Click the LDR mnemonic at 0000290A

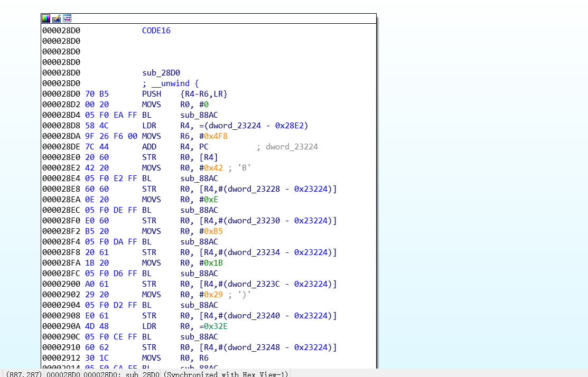tap(149, 326)
